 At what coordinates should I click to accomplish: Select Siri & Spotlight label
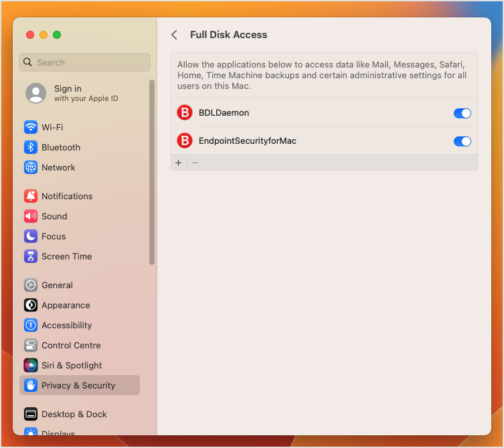[x=72, y=366]
